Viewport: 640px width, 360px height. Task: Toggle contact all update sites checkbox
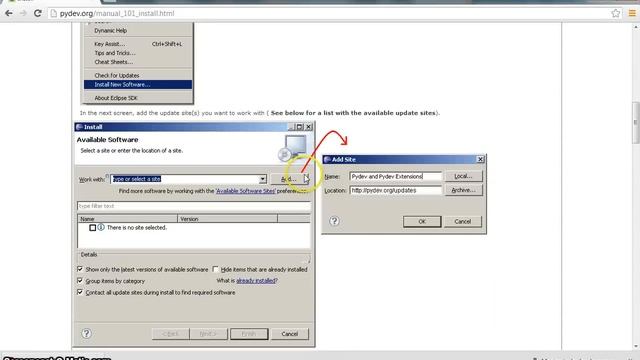tap(80, 292)
